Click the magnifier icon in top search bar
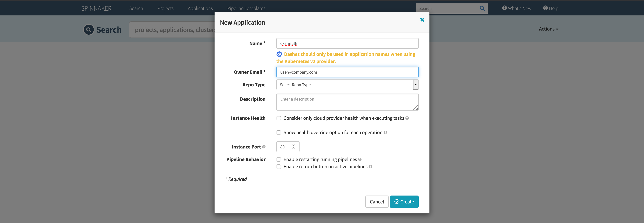Image resolution: width=644 pixels, height=223 pixels. (x=482, y=8)
